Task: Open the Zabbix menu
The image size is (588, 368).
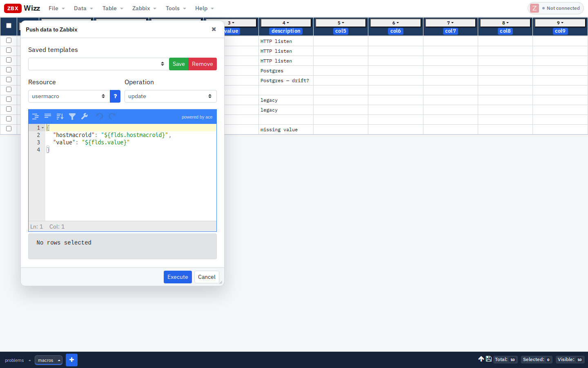Action: coord(144,8)
